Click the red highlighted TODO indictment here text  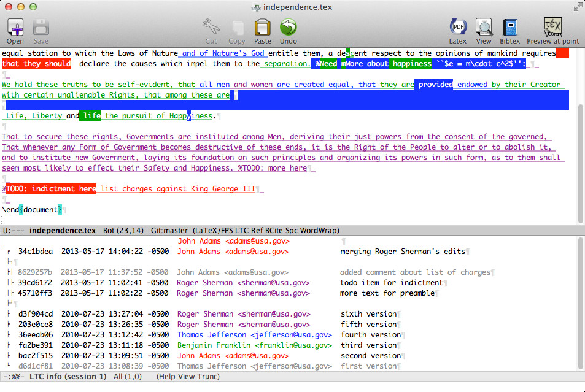[51, 189]
